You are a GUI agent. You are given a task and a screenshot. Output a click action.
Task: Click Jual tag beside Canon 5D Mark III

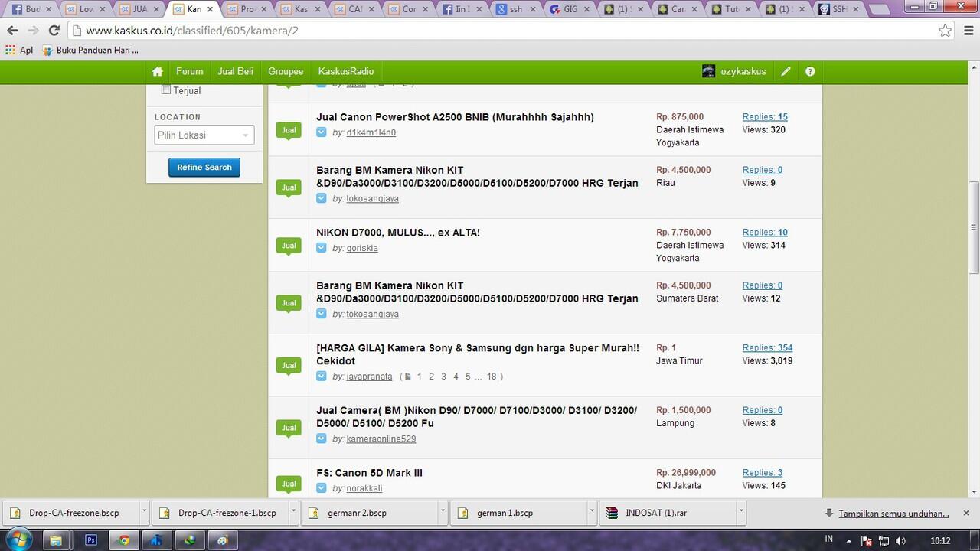coord(289,484)
